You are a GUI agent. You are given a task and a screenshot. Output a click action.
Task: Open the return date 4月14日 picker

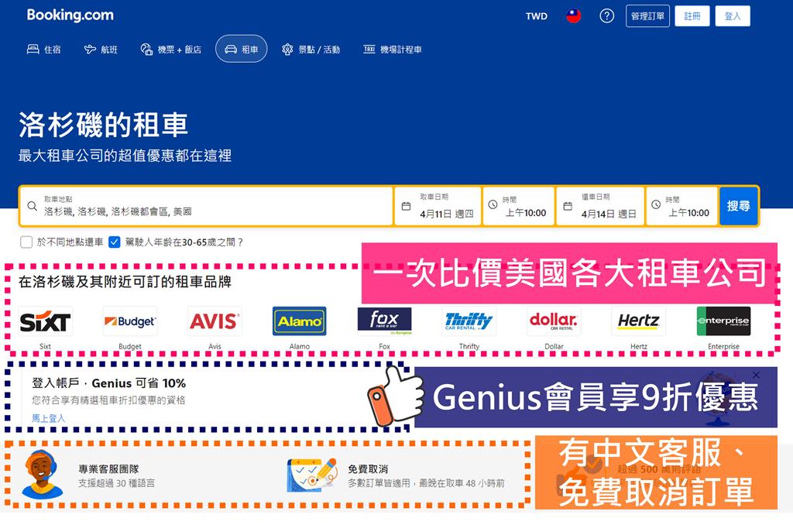[600, 206]
